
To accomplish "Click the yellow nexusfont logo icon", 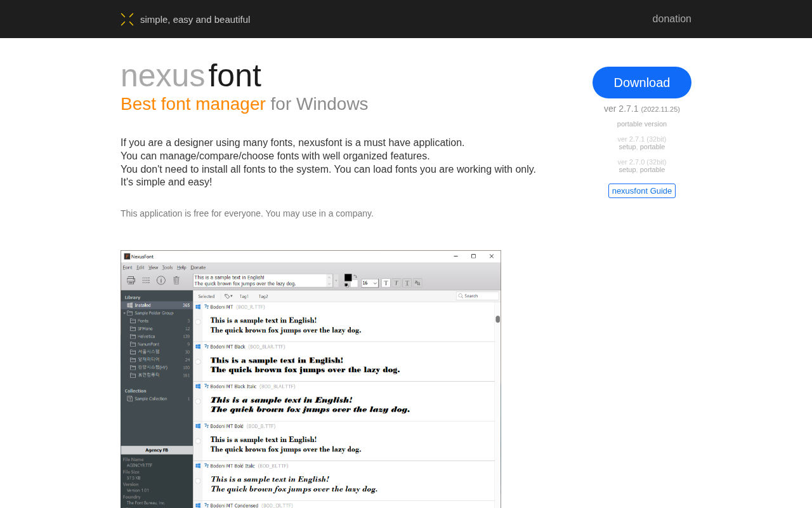I will (x=127, y=19).
